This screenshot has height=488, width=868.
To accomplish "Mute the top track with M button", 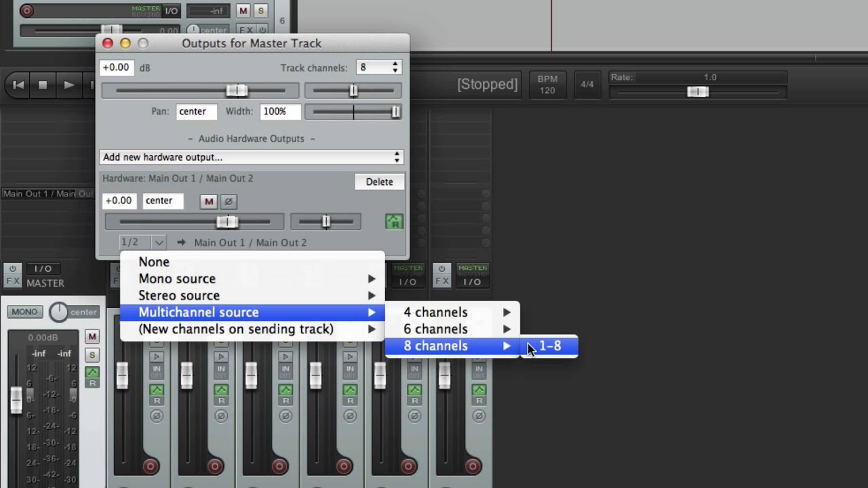I will click(x=243, y=11).
